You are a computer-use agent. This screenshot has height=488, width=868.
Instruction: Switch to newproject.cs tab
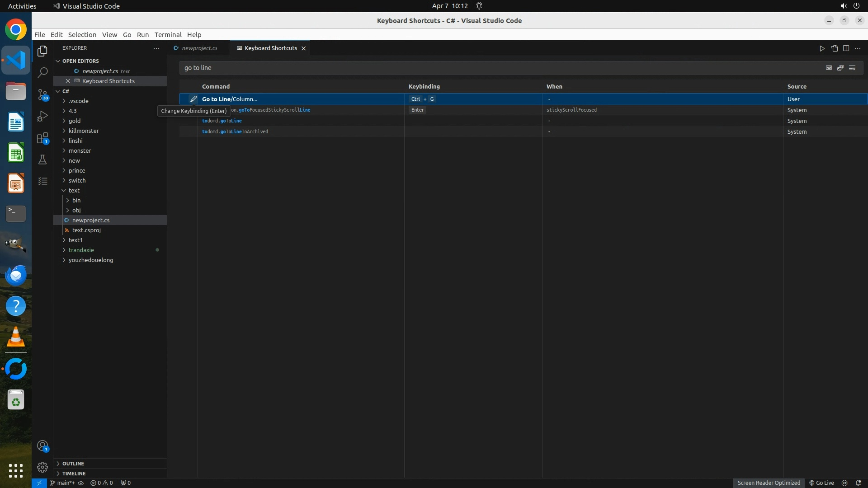click(199, 48)
